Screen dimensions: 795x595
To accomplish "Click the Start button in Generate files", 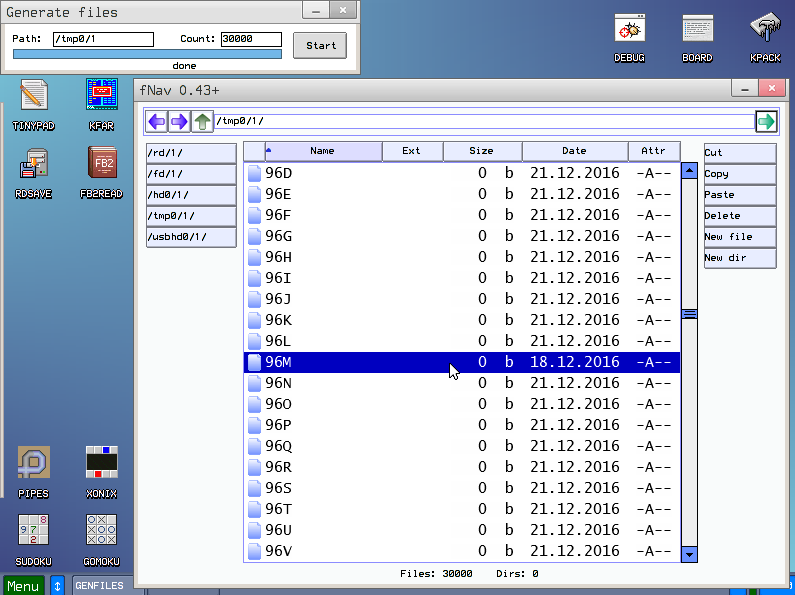I will pos(320,45).
